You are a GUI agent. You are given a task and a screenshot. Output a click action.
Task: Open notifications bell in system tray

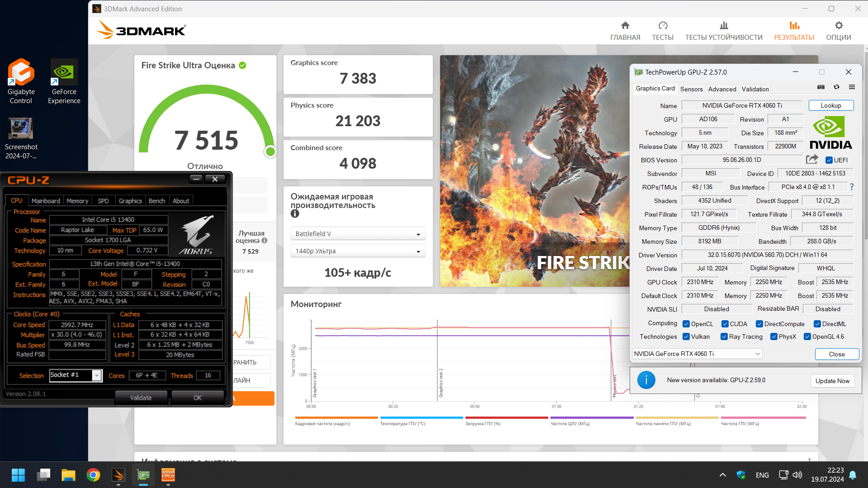point(853,475)
